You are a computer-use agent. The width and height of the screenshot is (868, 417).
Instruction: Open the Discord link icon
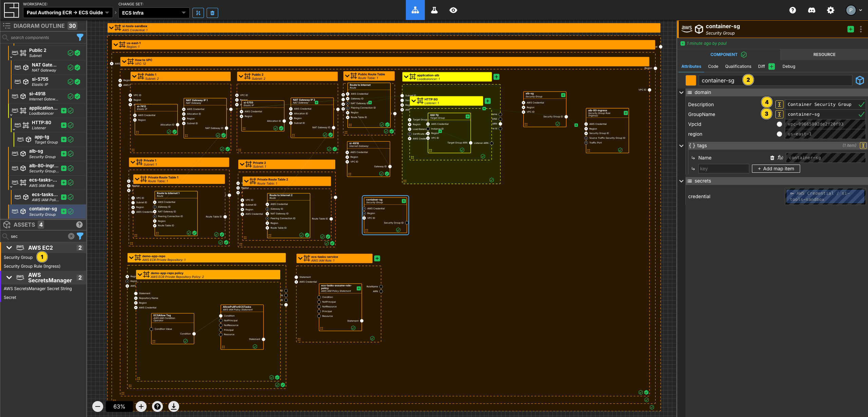(811, 10)
